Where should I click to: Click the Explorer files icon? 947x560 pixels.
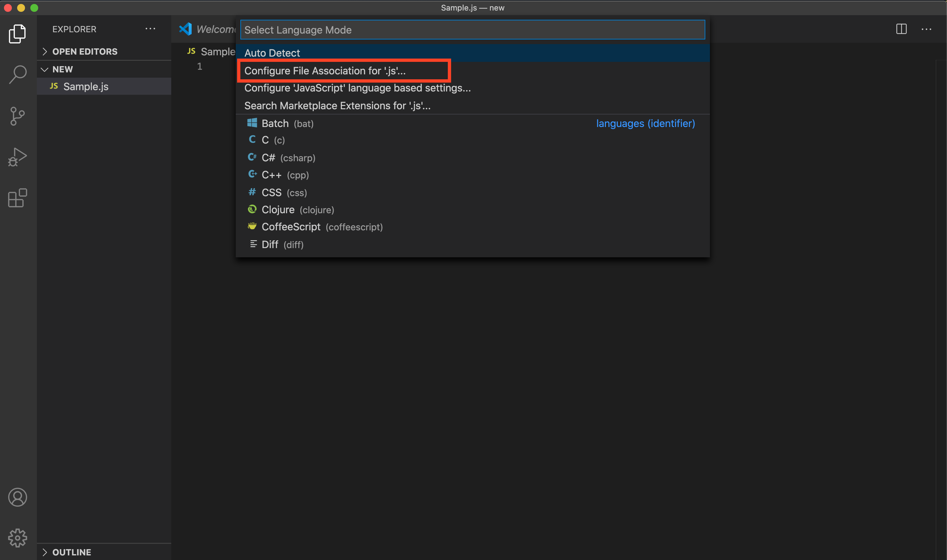pos(17,34)
